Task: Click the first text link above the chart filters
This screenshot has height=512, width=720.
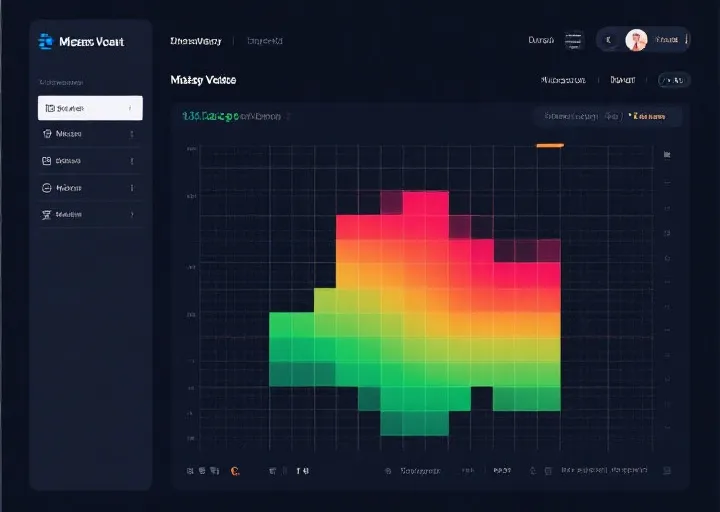Action: [x=563, y=79]
